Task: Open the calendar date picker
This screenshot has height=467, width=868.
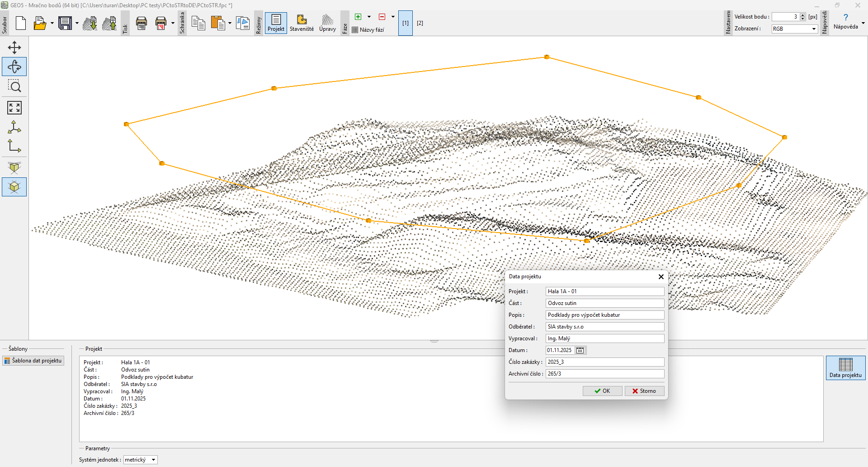Action: click(x=580, y=350)
